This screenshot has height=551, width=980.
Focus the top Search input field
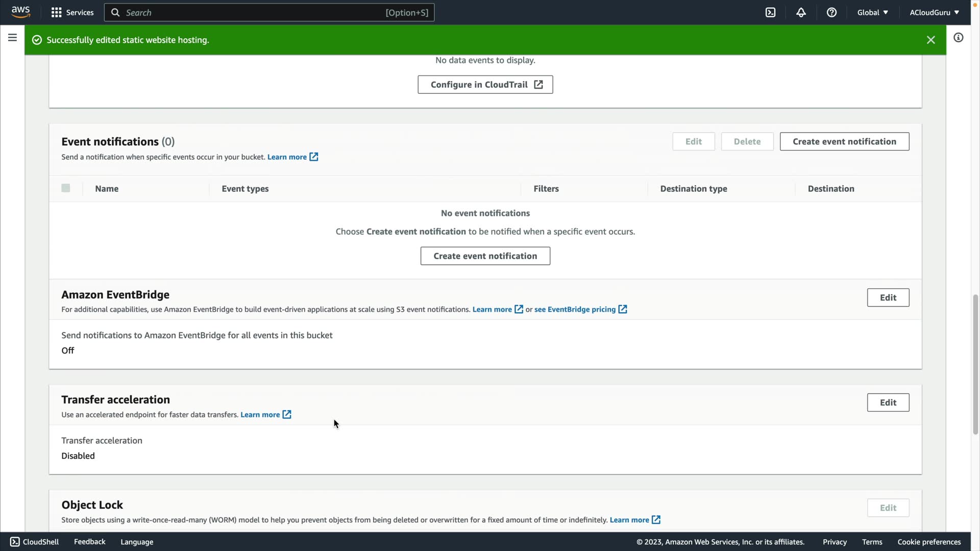pos(255,12)
